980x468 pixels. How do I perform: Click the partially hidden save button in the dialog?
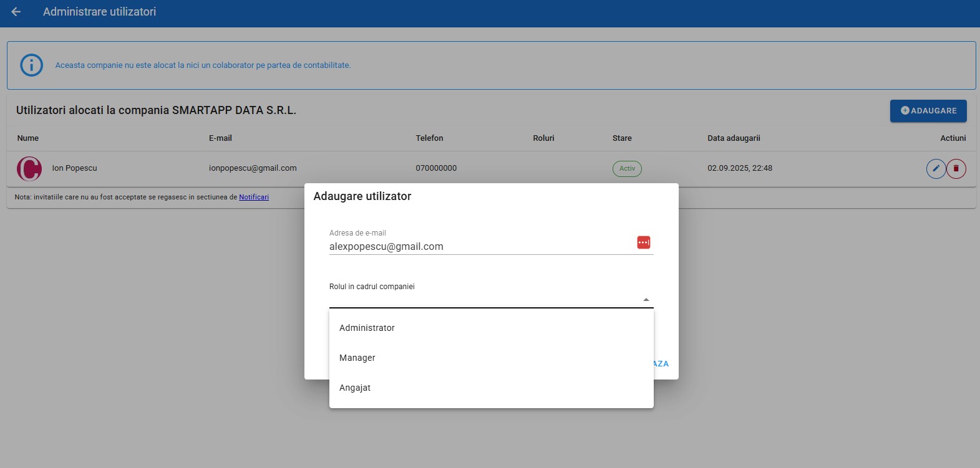pyautogui.click(x=661, y=363)
